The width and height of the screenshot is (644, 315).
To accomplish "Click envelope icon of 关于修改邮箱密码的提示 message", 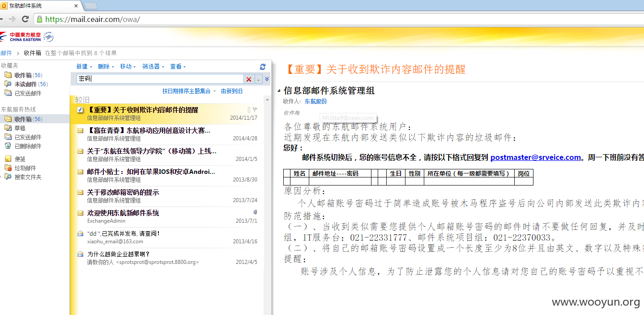I will pos(80,192).
